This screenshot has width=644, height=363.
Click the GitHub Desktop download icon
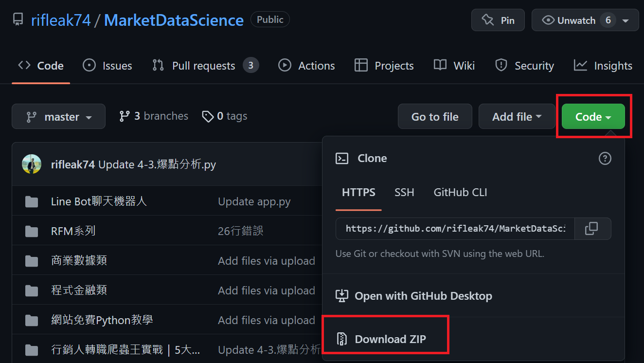pyautogui.click(x=342, y=296)
